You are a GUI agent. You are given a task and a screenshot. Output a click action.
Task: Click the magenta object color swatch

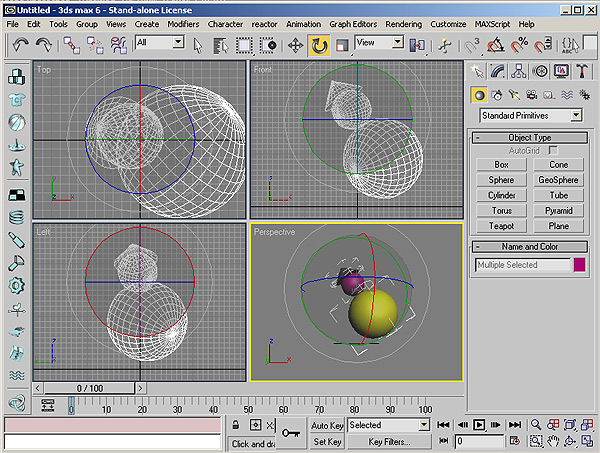pyautogui.click(x=579, y=265)
